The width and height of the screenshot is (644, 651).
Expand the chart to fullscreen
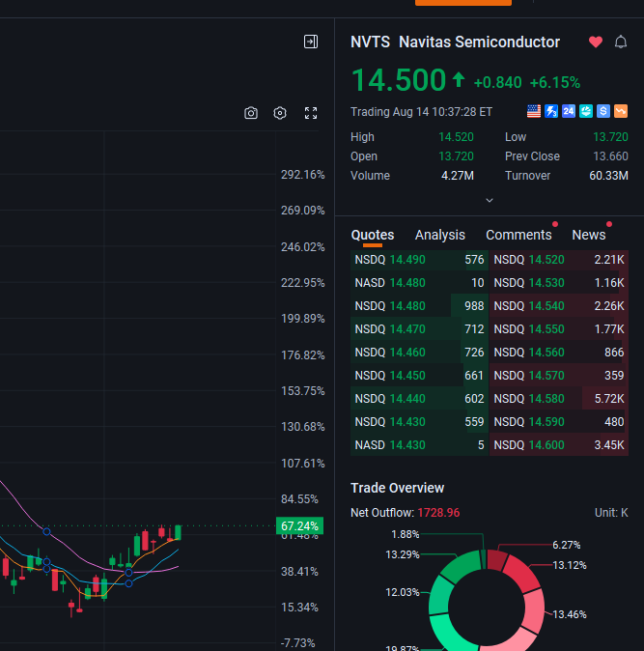[311, 113]
